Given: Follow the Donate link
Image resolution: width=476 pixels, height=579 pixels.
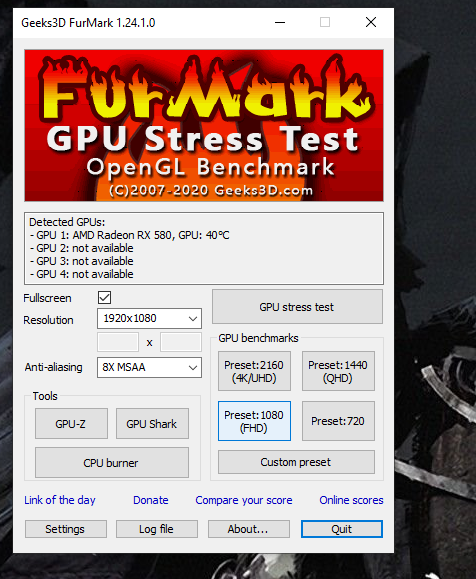Looking at the screenshot, I should click(x=151, y=500).
